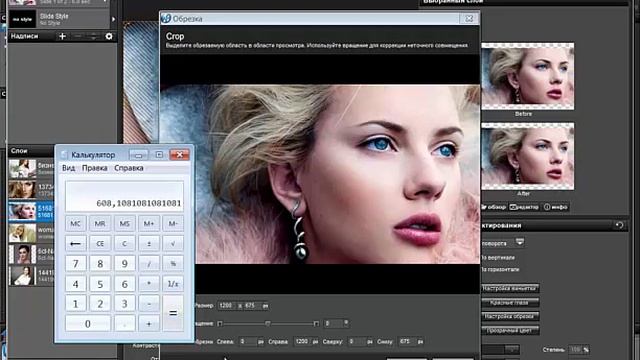Reset adjustments with the circular arrow icon
Screen dimensions: 640x360
(x=619, y=225)
